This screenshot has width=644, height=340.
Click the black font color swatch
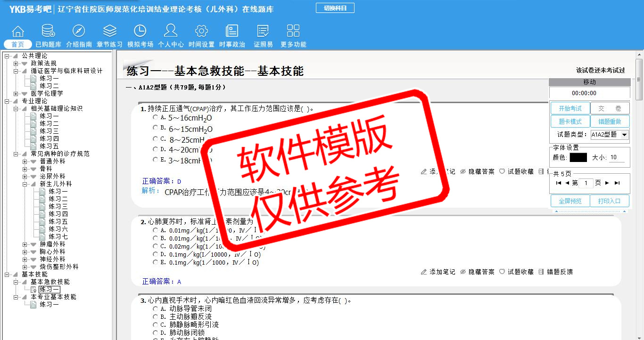578,158
